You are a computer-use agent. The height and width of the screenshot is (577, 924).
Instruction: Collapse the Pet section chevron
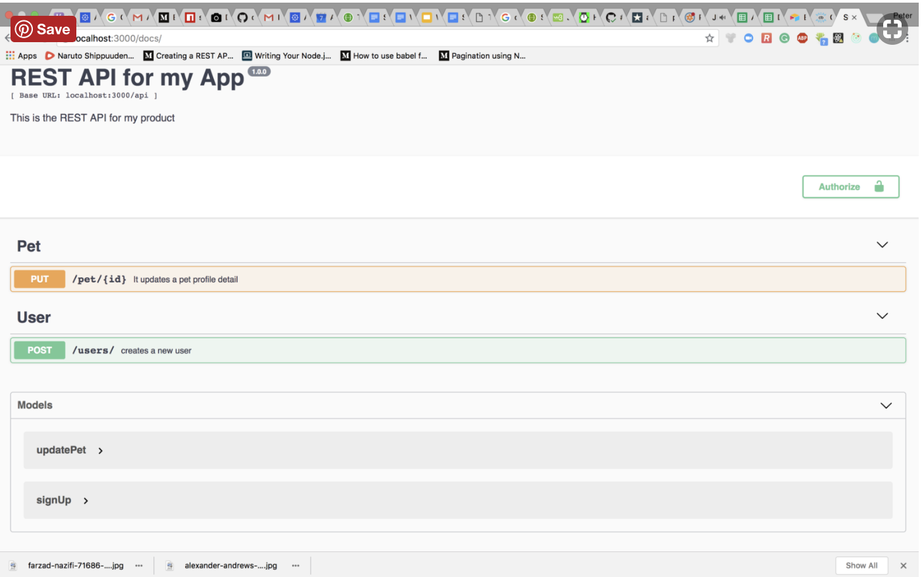pyautogui.click(x=882, y=245)
